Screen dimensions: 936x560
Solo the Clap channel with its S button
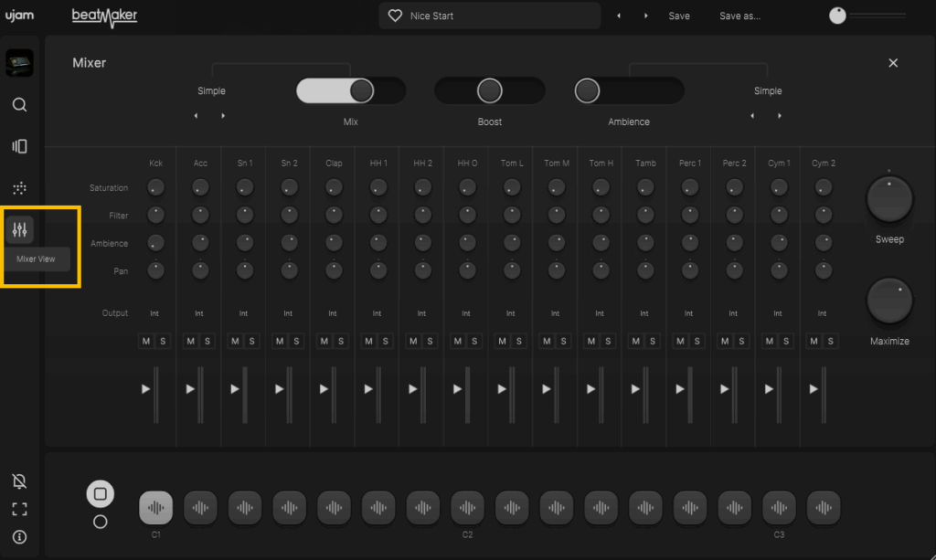click(343, 341)
